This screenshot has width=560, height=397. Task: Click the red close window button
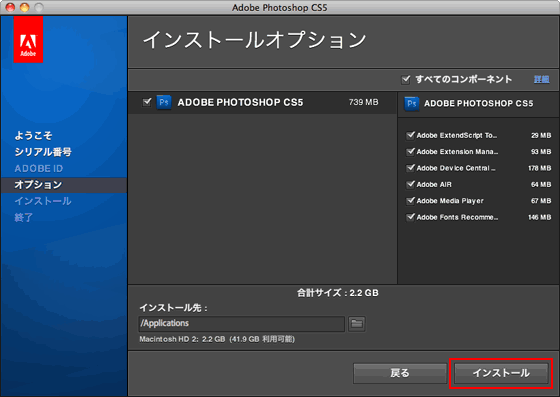tap(10, 7)
